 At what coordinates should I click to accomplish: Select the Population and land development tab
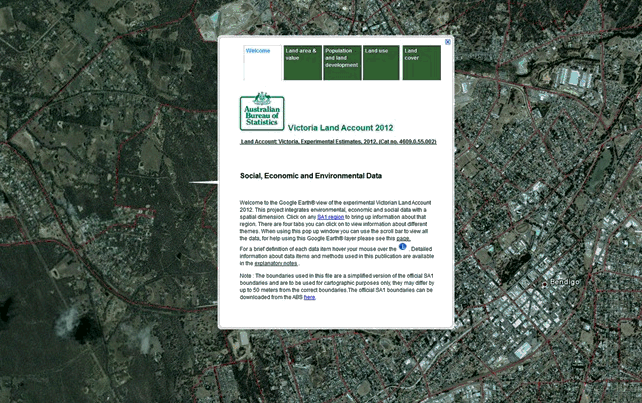[x=341, y=62]
